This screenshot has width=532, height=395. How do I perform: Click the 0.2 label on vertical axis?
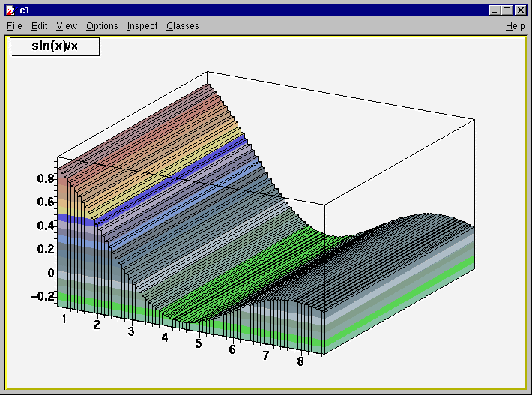pyautogui.click(x=46, y=249)
